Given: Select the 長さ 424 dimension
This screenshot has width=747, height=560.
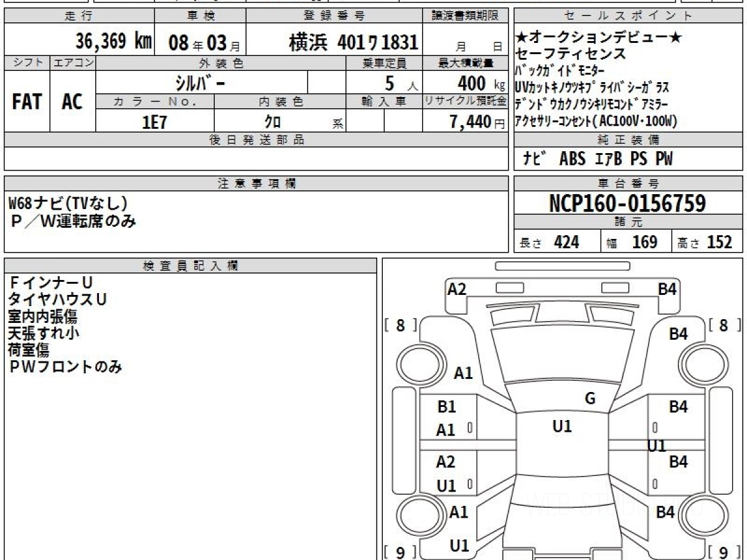Looking at the screenshot, I should (x=550, y=243).
